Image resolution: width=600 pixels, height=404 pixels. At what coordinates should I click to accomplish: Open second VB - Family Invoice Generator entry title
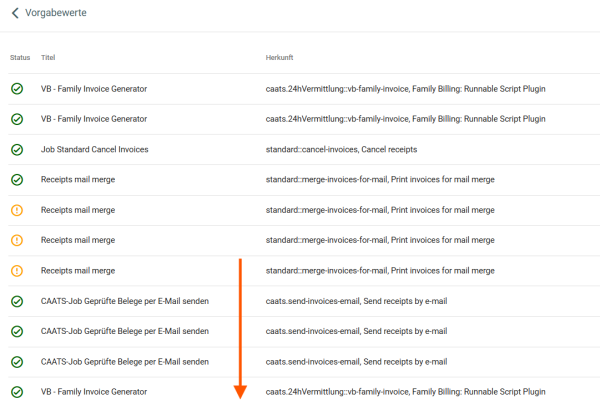click(93, 119)
